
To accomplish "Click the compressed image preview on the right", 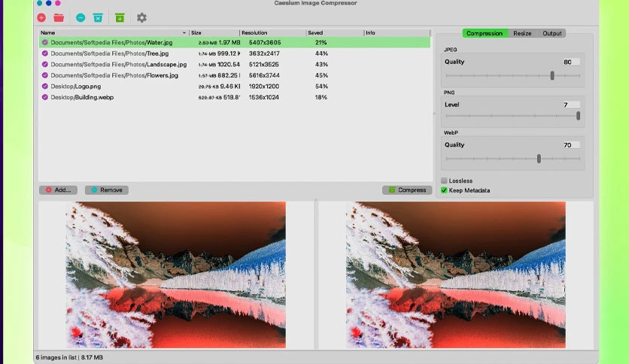I will coord(456,275).
